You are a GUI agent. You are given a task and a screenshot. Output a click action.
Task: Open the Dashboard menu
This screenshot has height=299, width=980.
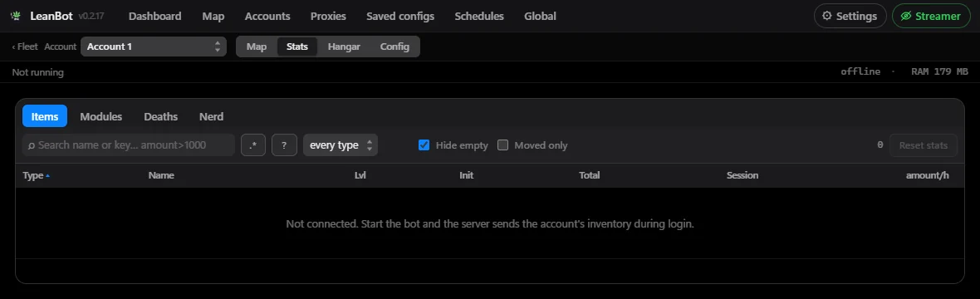point(155,17)
